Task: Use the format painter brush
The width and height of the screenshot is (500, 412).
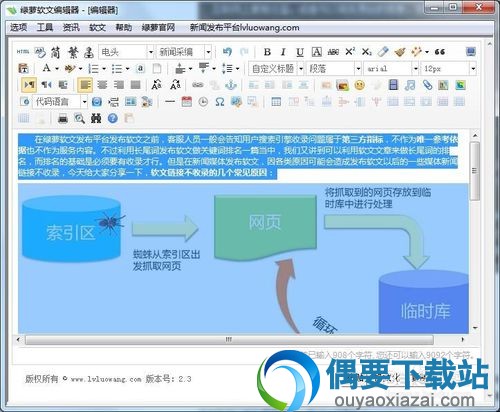Action: 400,52
